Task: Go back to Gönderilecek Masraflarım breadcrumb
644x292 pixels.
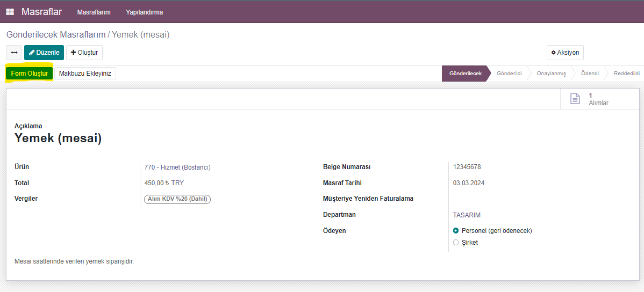Action: point(56,35)
